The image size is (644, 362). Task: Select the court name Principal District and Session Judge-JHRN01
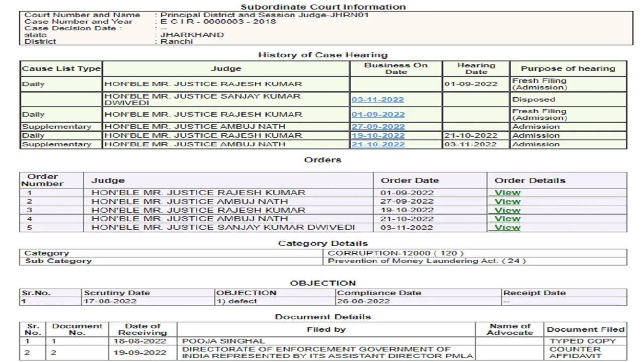[265, 15]
